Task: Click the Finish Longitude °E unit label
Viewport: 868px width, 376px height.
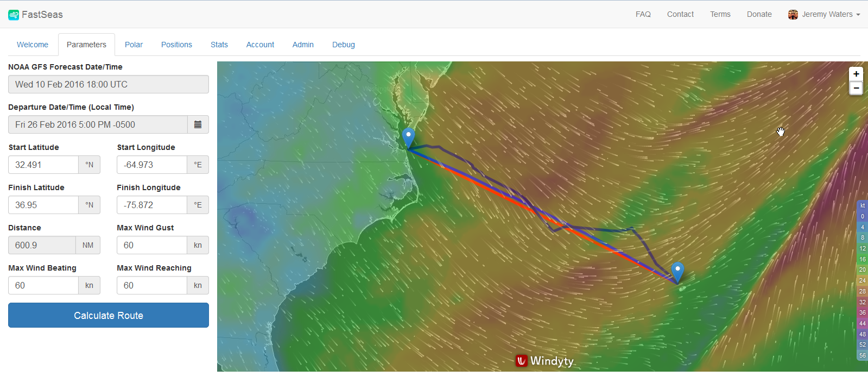Action: pos(198,205)
